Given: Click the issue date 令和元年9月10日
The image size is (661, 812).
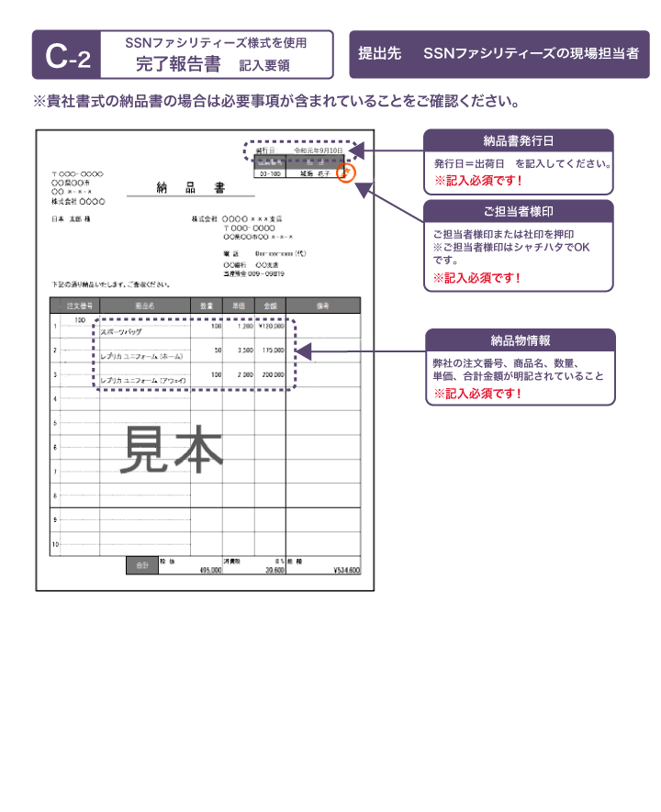Looking at the screenshot, I should 319,150.
